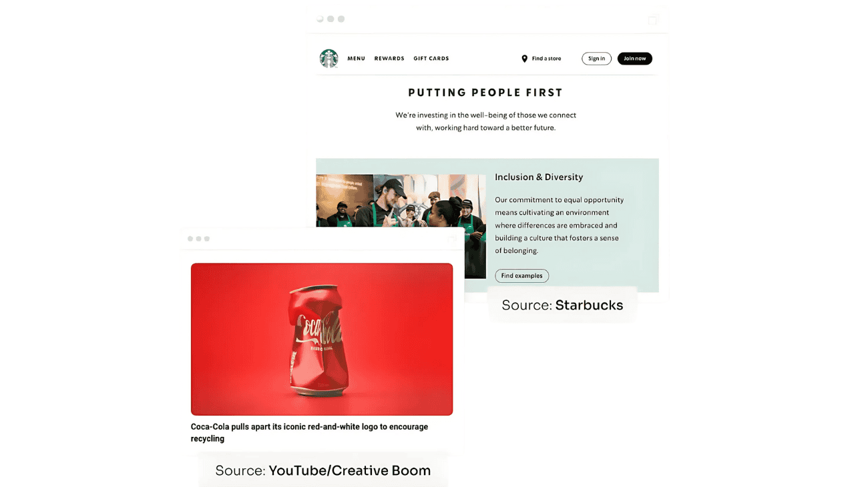The width and height of the screenshot is (868, 487).
Task: Click the Source: YouTube/Creative Boom label
Action: tap(322, 470)
